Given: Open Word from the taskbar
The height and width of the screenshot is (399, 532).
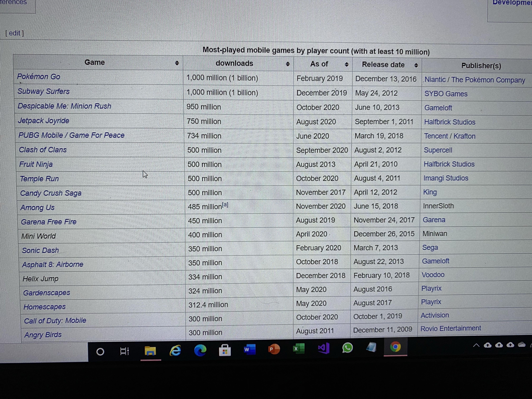Looking at the screenshot, I should [249, 349].
